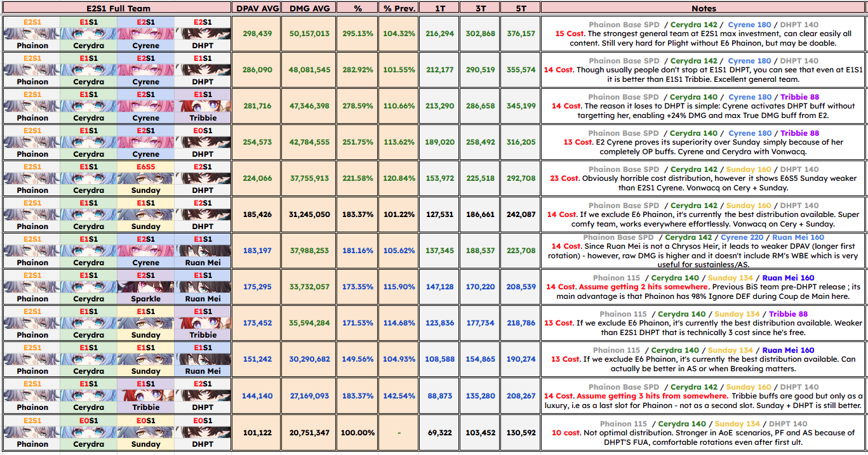Viewport: 868px width, 455px height.
Task: Select the 1T value 147,128
Action: (440, 287)
